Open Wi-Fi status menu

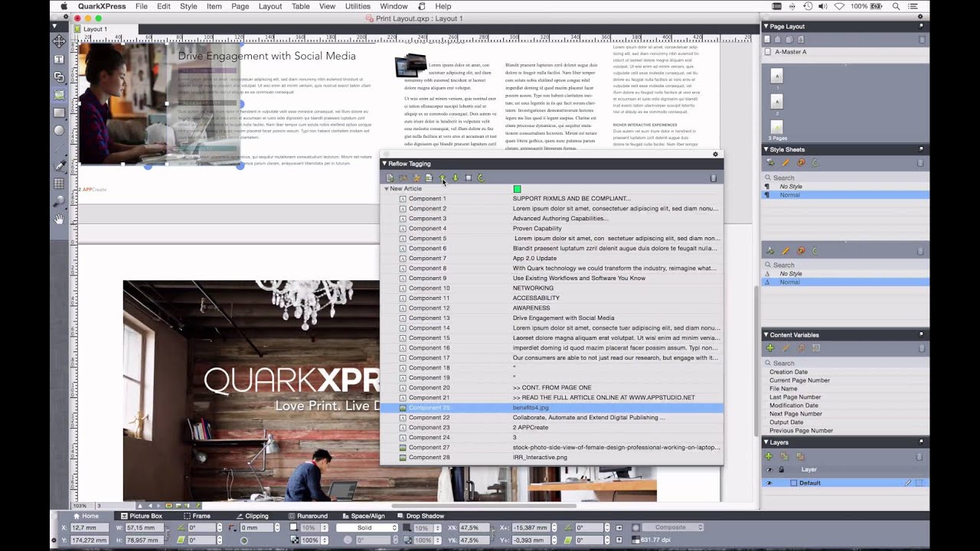[x=839, y=6]
